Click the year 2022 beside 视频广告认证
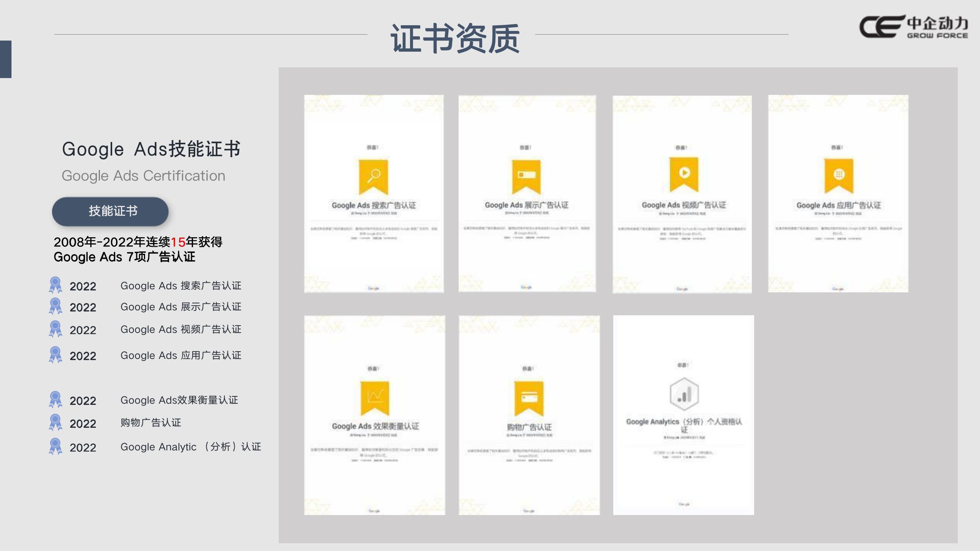The height and width of the screenshot is (551, 980). 83,330
